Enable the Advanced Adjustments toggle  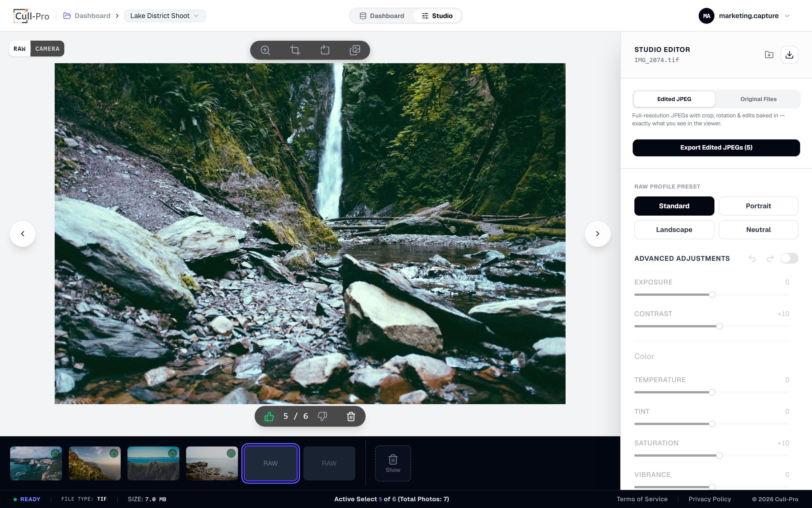point(789,258)
